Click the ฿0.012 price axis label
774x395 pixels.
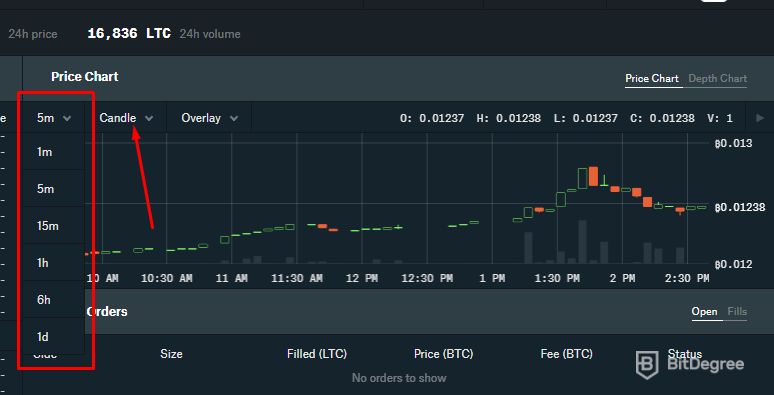pos(734,265)
